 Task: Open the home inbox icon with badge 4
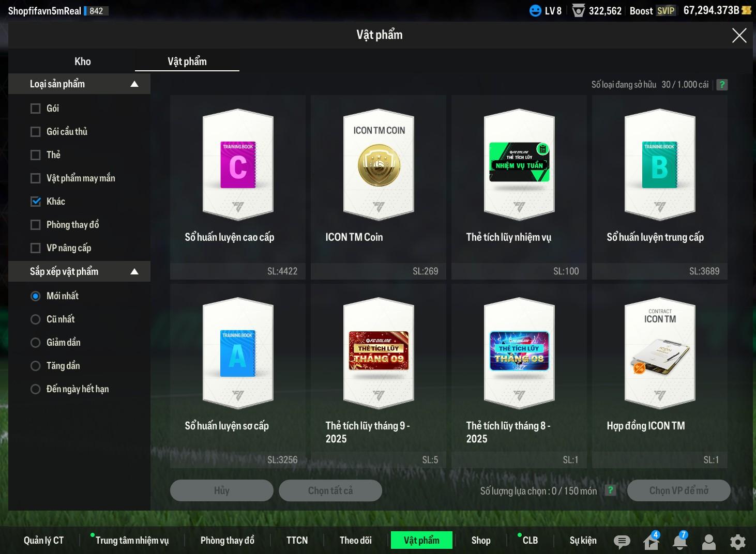coord(651,542)
